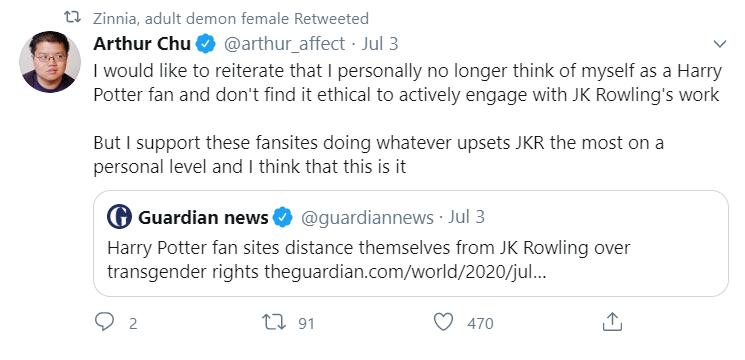Click the retweeted indicator icon at top
The image size is (745, 360).
tap(73, 18)
